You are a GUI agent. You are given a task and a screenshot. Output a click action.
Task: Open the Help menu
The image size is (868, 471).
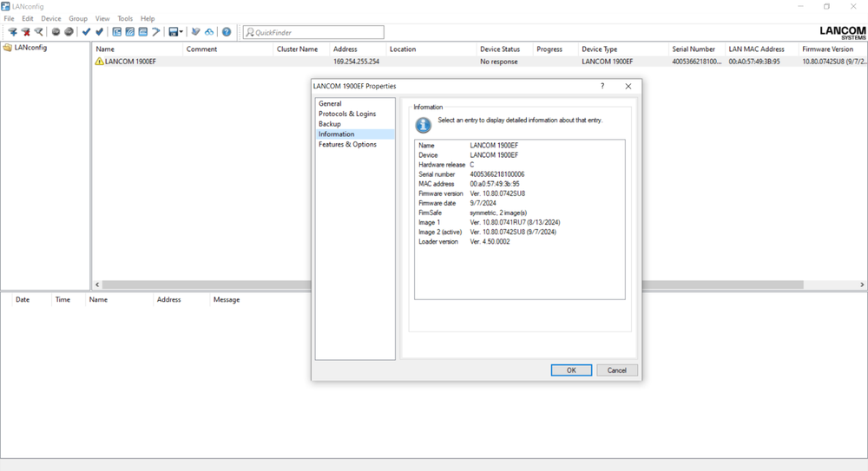pos(148,18)
